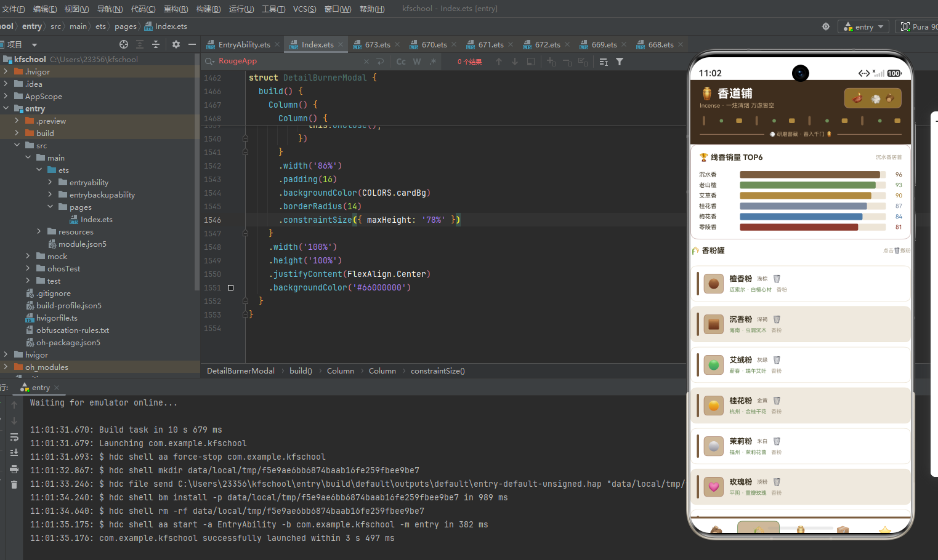Open the search filter funnel options
The height and width of the screenshot is (560, 938).
620,62
